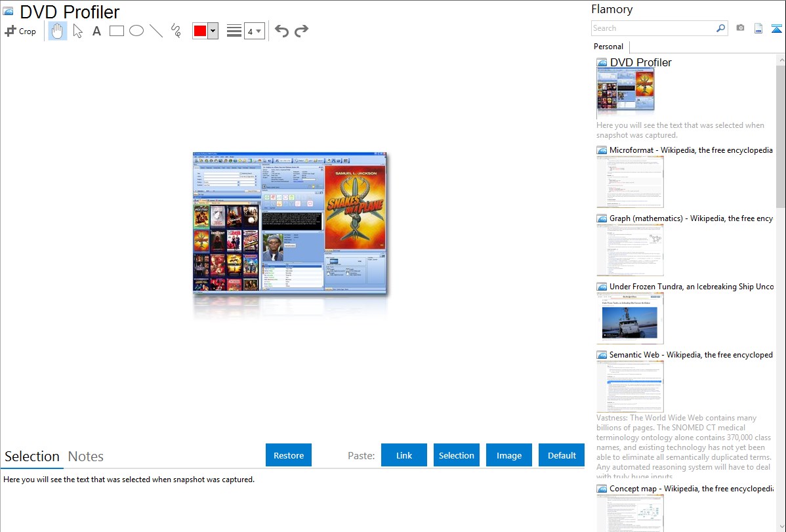Click the icon beside Semantic Web title
The image size is (786, 532).
[602, 355]
